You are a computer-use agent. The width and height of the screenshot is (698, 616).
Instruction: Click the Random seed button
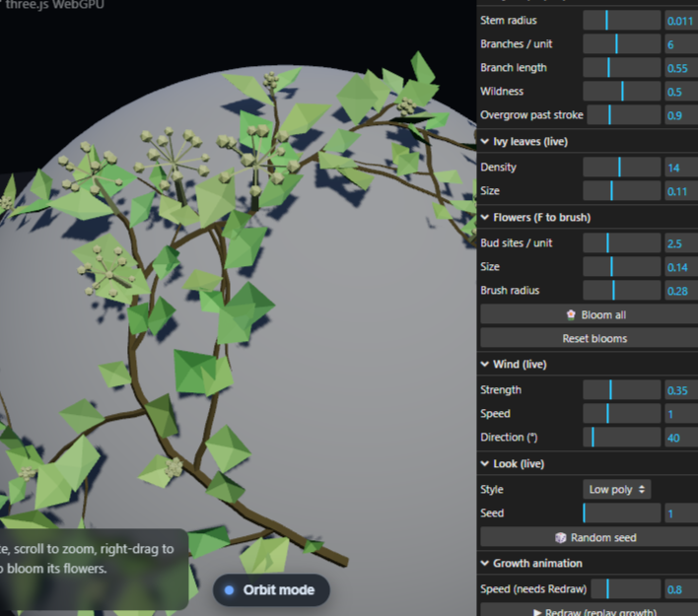[x=590, y=538]
